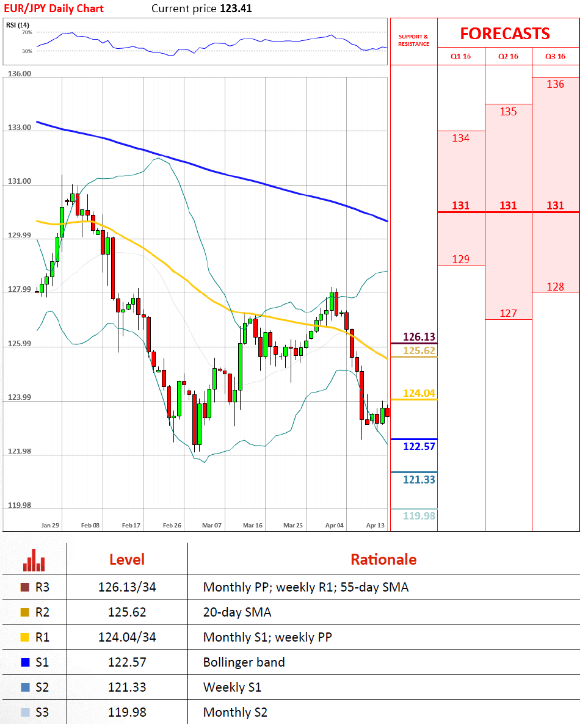This screenshot has height=724, width=588.
Task: Click the 125.62 resistance level marker
Action: (x=419, y=350)
